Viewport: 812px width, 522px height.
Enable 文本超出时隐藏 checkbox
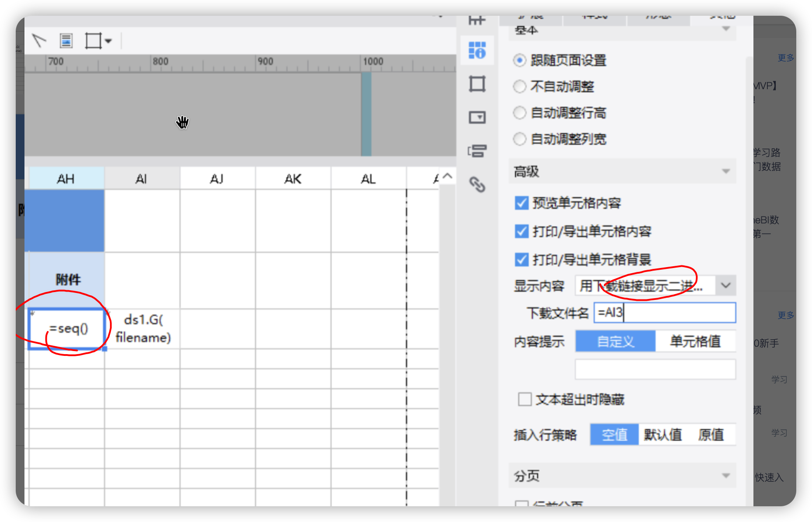click(524, 399)
